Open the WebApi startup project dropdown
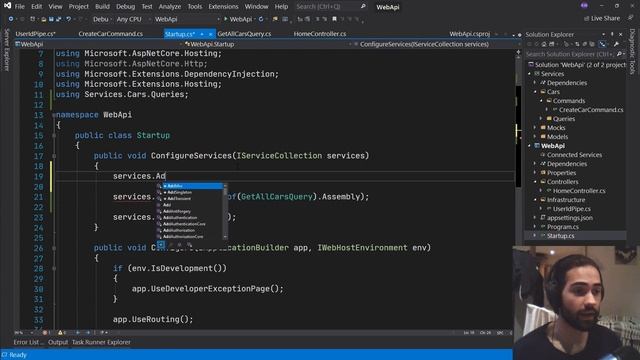Screen dimensions: 640x360 [187, 19]
